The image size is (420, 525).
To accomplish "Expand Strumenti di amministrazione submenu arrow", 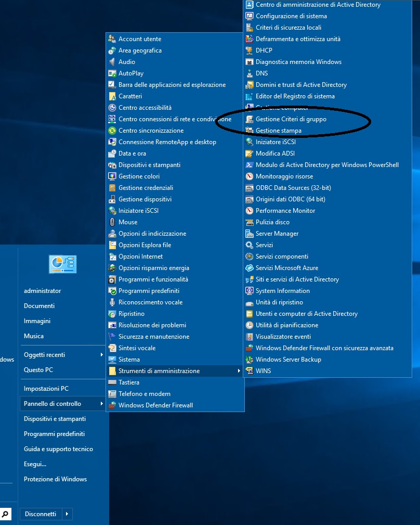I will pos(239,371).
